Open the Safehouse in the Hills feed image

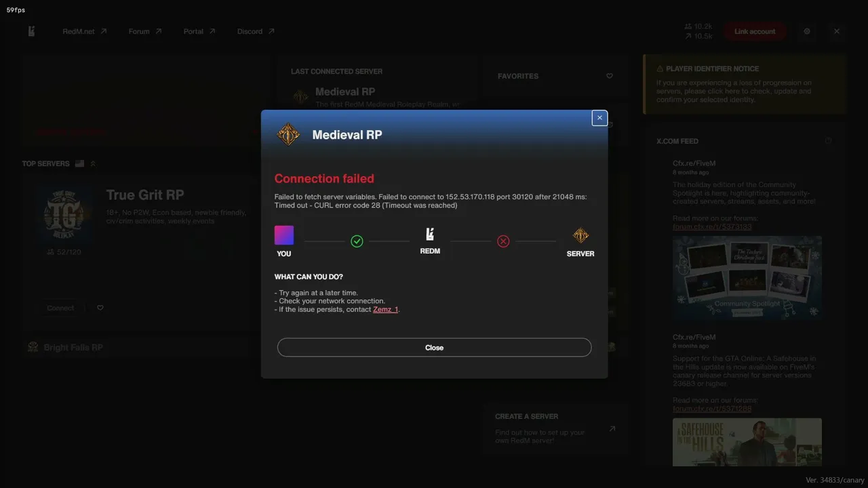[x=747, y=442]
